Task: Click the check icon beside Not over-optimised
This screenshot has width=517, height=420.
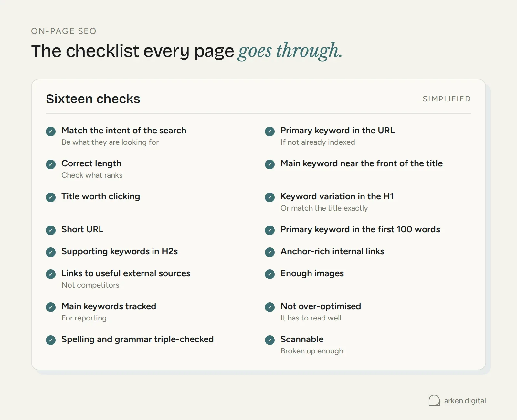Action: tap(270, 307)
